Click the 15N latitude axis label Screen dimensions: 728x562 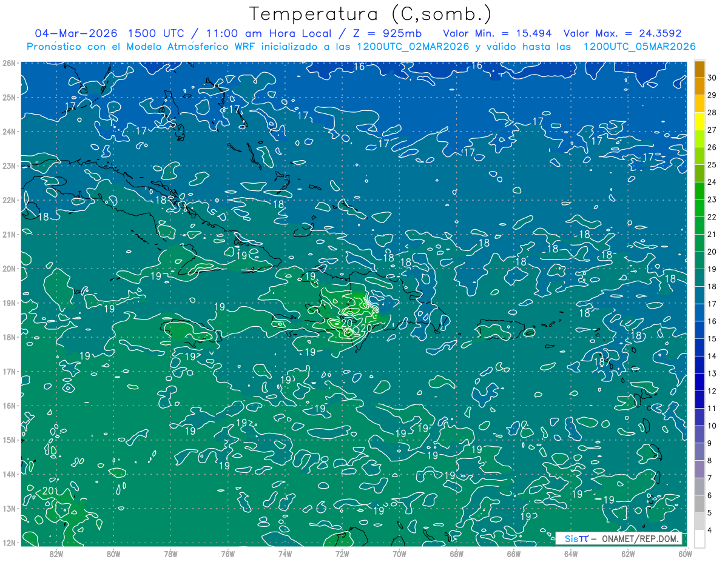[x=8, y=440]
